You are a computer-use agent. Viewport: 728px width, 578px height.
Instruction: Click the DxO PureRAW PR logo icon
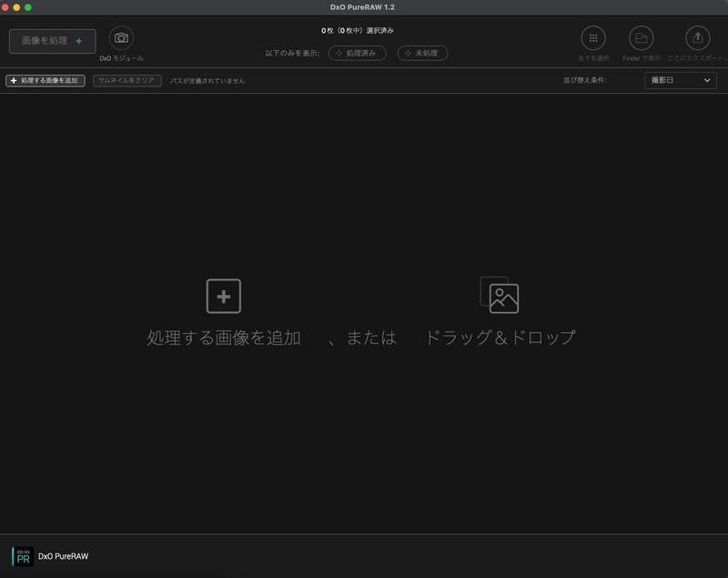pyautogui.click(x=22, y=556)
